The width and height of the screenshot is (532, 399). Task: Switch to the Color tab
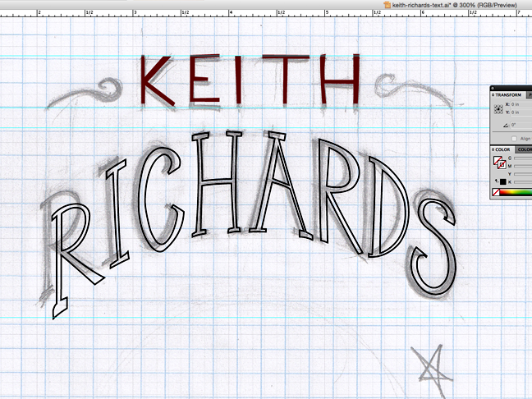(x=502, y=149)
